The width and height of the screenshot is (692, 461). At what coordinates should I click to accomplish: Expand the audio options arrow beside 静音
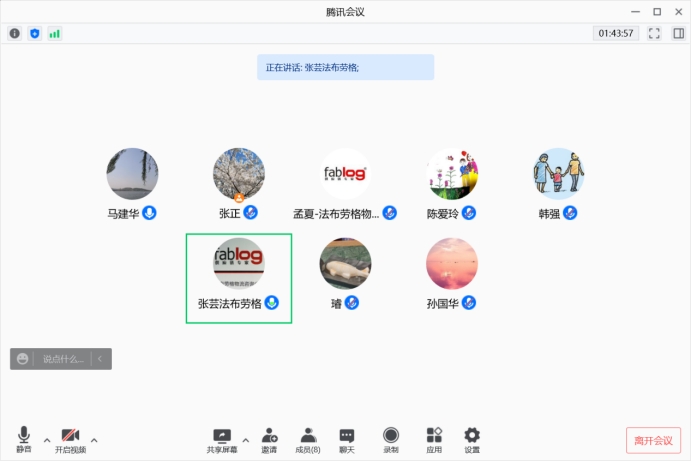click(46, 439)
